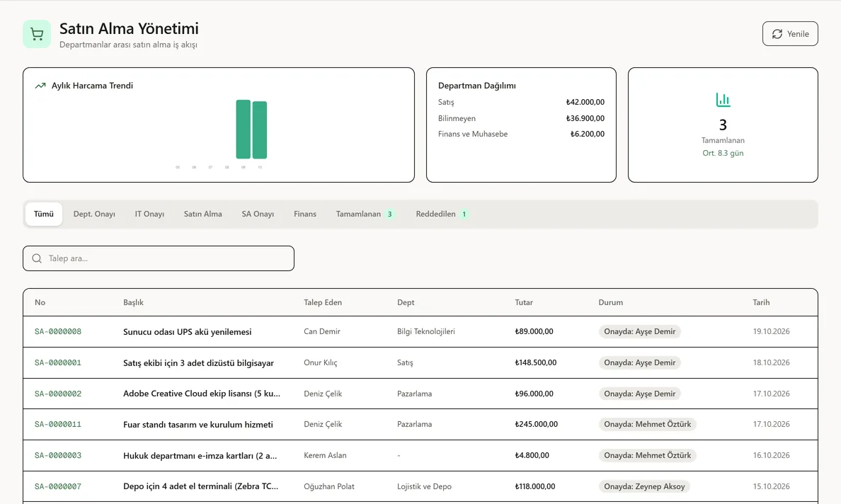841x504 pixels.
Task: Click the left bar of the spending chart
Action: click(x=243, y=130)
